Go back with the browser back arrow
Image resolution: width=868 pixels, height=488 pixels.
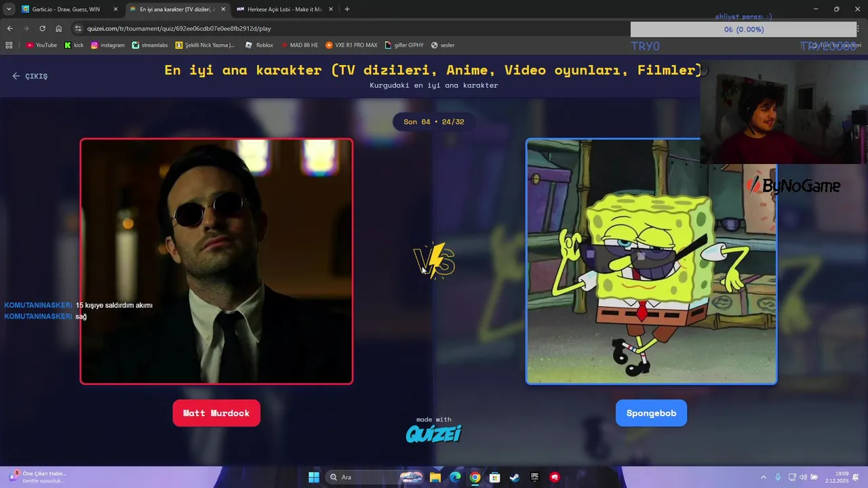9,28
